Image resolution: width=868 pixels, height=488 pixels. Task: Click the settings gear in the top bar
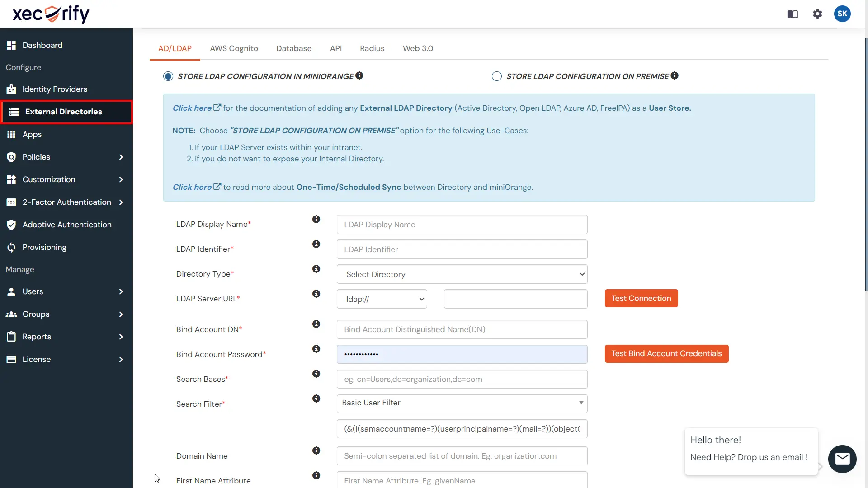[817, 14]
